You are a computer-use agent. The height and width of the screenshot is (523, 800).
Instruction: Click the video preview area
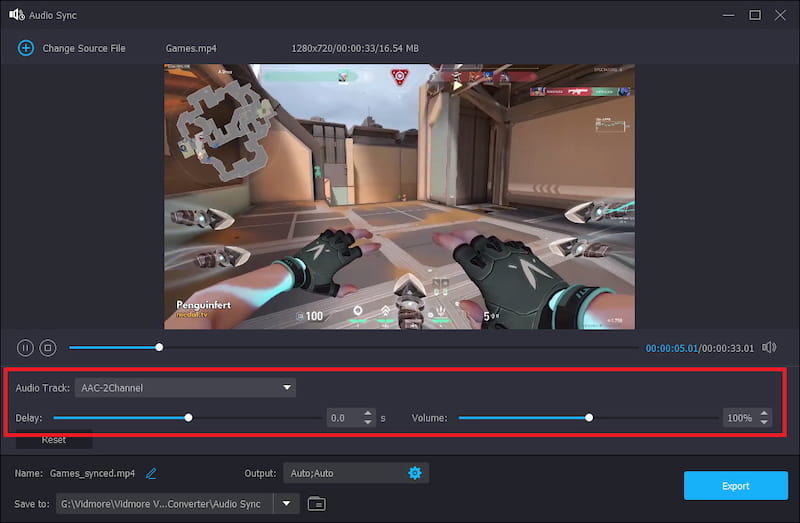[x=399, y=196]
